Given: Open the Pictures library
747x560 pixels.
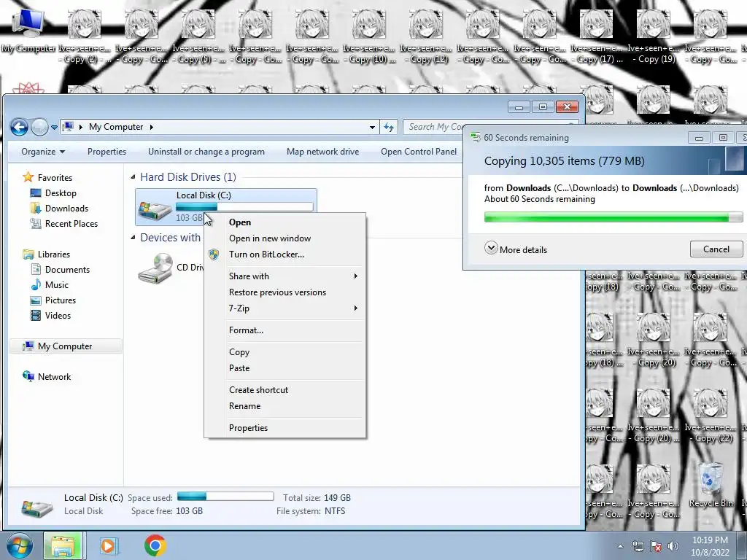Looking at the screenshot, I should (60, 300).
